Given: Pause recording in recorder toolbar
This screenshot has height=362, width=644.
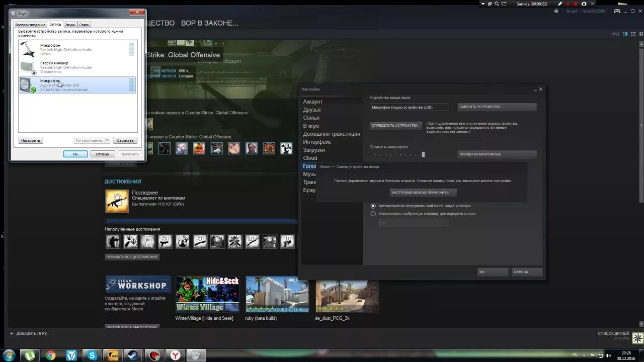Looking at the screenshot, I should point(568,4).
